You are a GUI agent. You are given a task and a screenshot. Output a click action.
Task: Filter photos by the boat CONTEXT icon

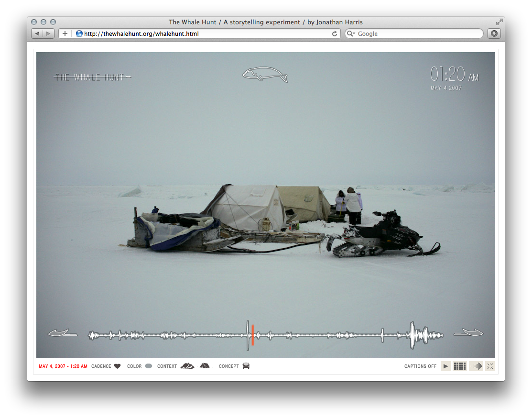click(186, 365)
